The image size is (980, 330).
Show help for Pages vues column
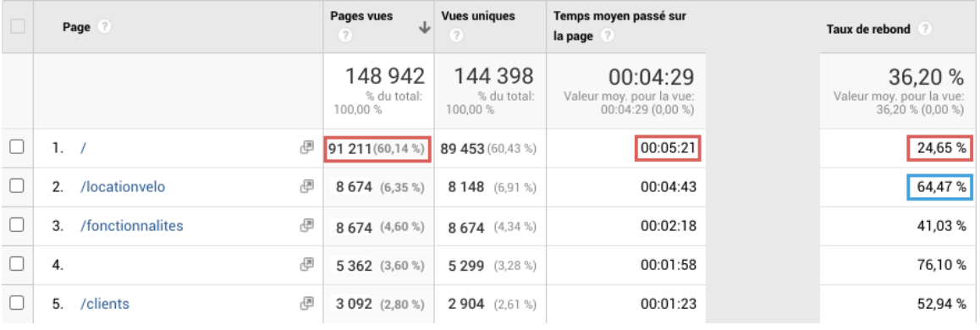[x=343, y=36]
